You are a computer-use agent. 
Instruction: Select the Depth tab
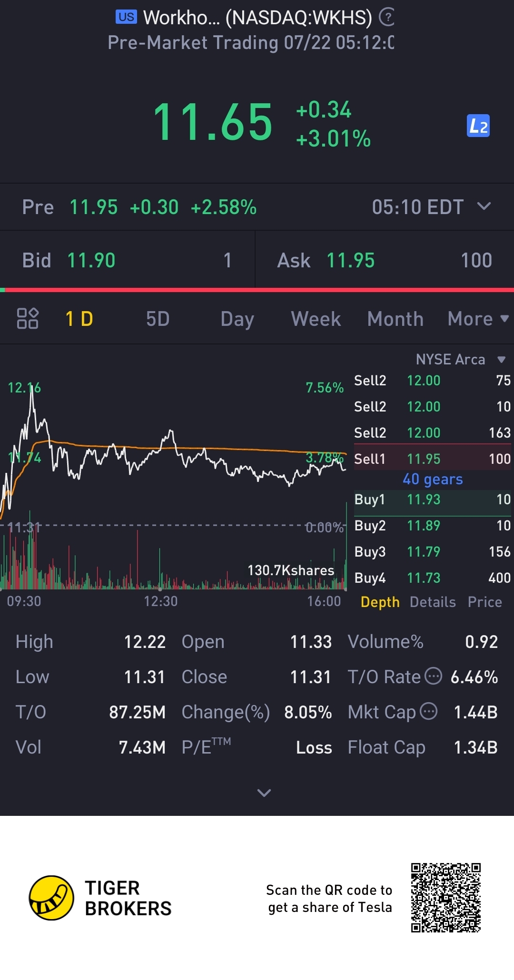(x=380, y=602)
